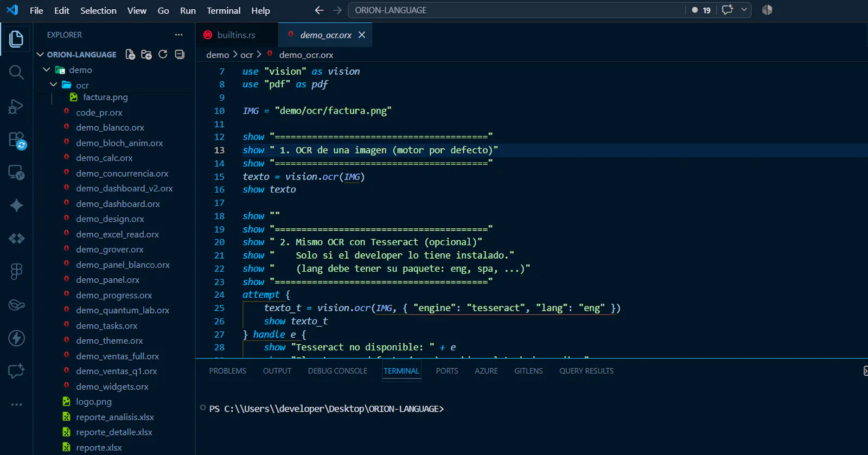
Task: Open the Explorer view in activity bar
Action: point(16,39)
